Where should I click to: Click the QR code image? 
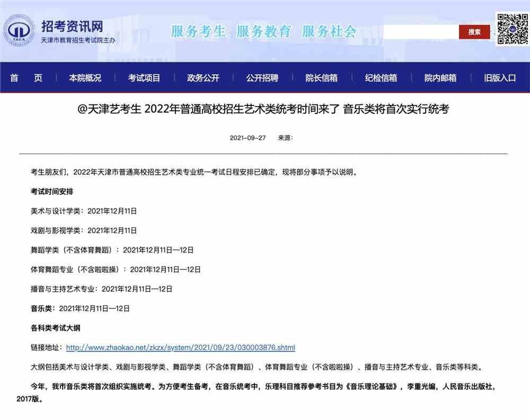(513, 29)
